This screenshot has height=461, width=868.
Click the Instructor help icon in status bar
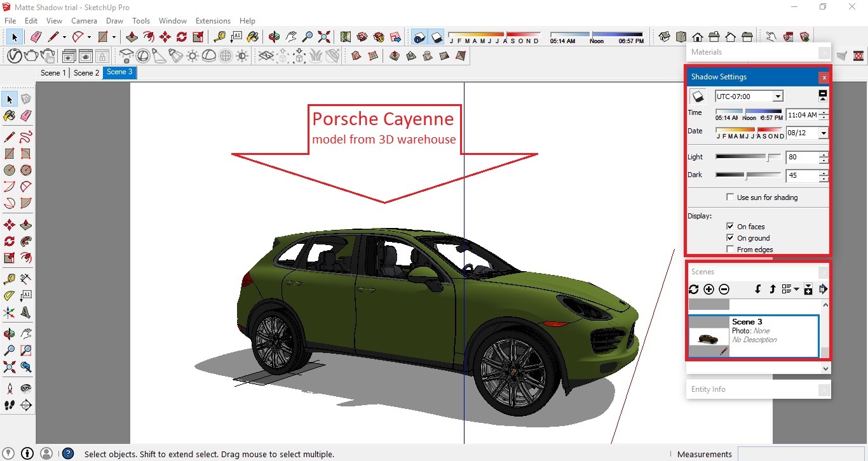click(x=68, y=453)
